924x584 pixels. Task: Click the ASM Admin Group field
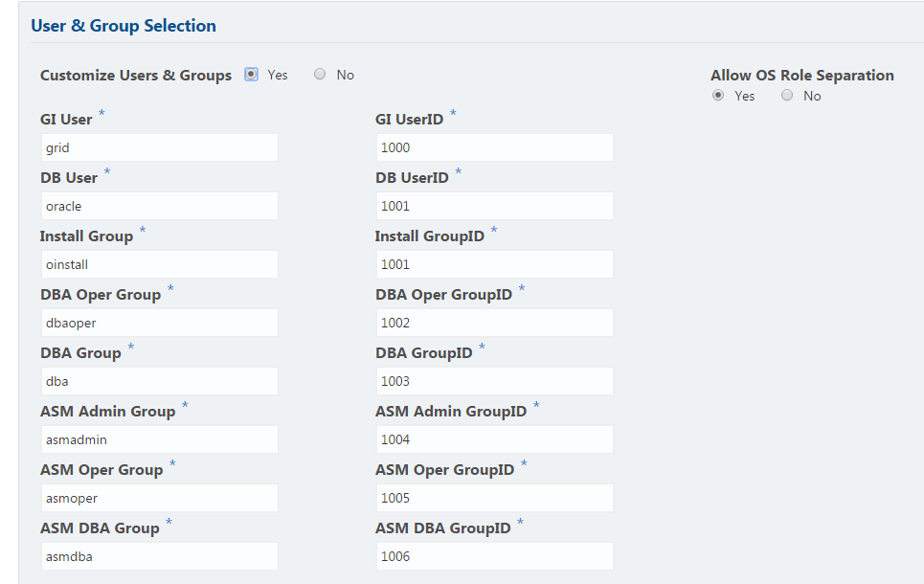point(159,439)
